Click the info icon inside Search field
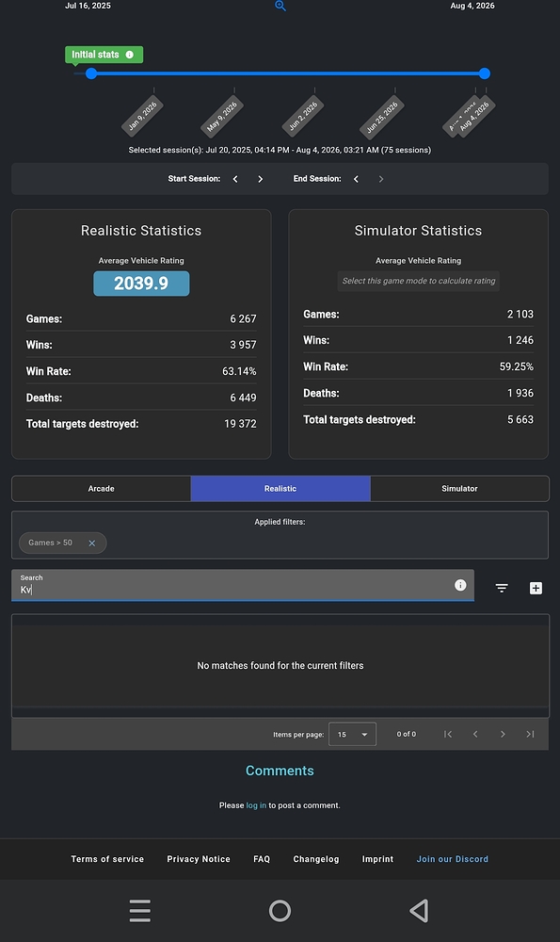Image resolution: width=560 pixels, height=942 pixels. point(460,585)
